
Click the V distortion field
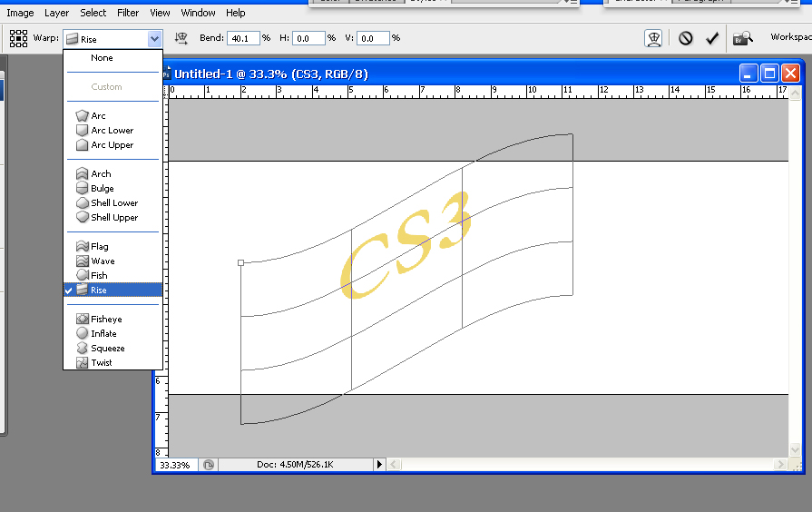[372, 38]
